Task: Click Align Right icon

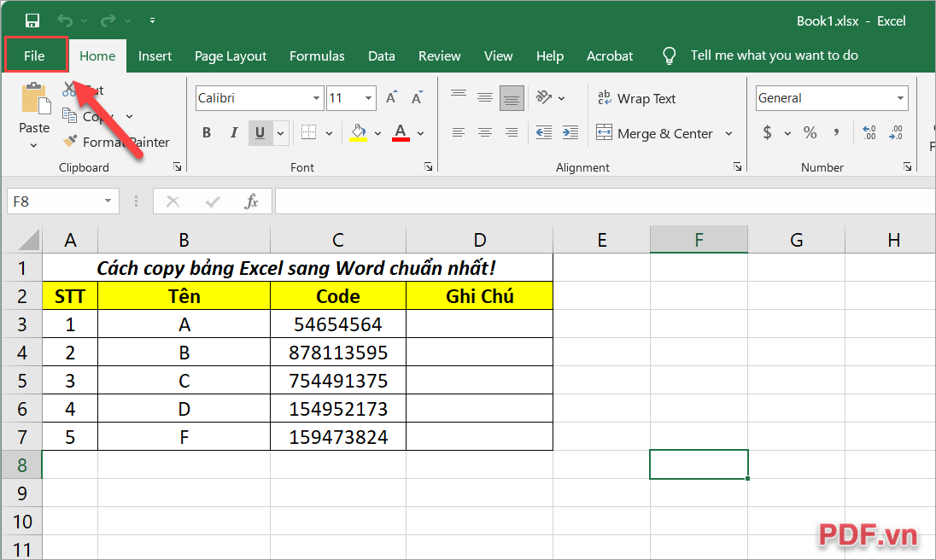Action: [512, 132]
